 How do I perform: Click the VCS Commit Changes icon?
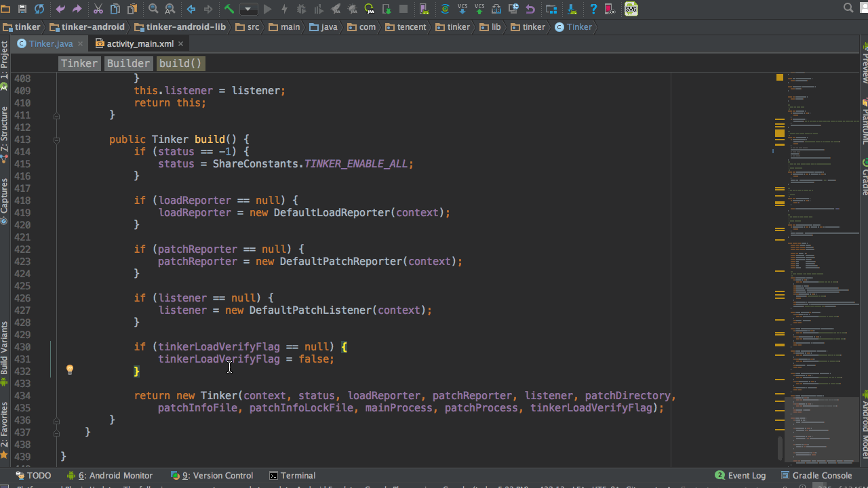479,9
